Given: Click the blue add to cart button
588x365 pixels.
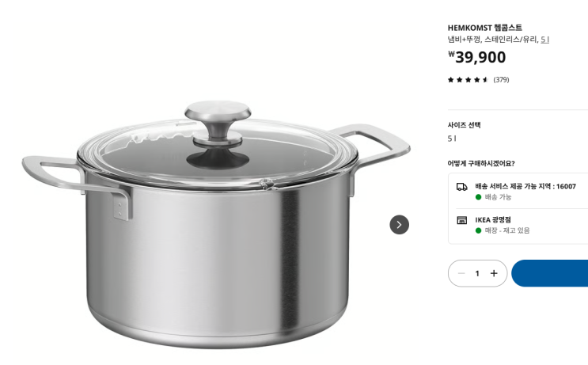Looking at the screenshot, I should click(x=550, y=273).
